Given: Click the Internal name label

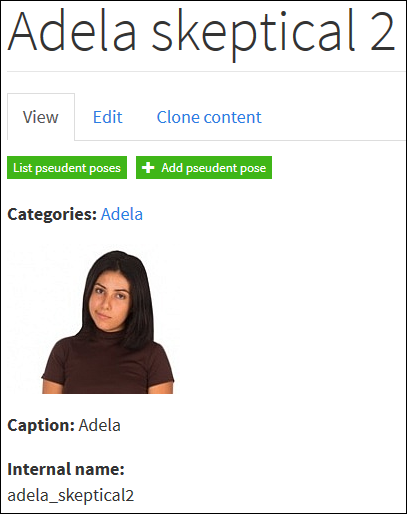Looking at the screenshot, I should pos(66,469).
